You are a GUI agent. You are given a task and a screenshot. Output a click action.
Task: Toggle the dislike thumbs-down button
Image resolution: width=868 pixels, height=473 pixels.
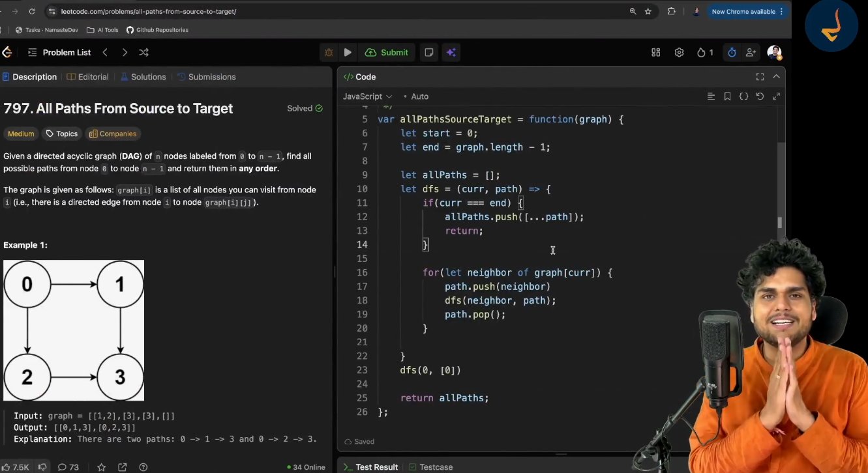[42, 467]
